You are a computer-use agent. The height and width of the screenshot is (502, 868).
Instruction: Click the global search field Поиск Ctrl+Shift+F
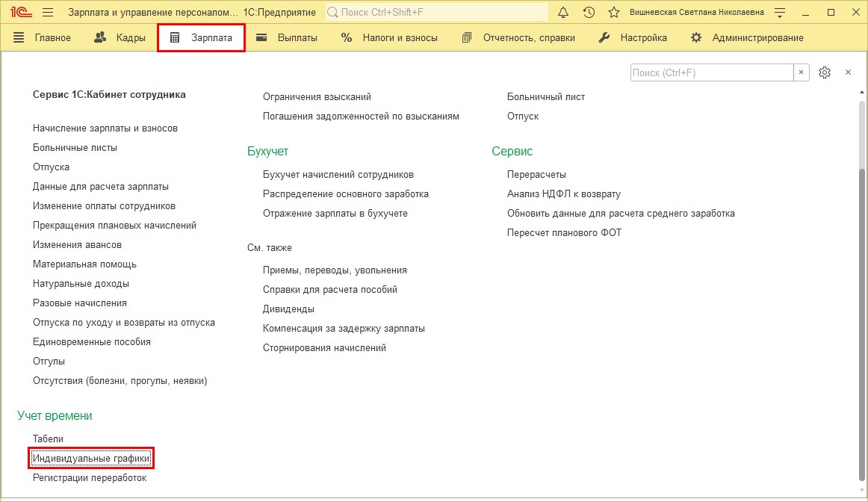point(436,12)
